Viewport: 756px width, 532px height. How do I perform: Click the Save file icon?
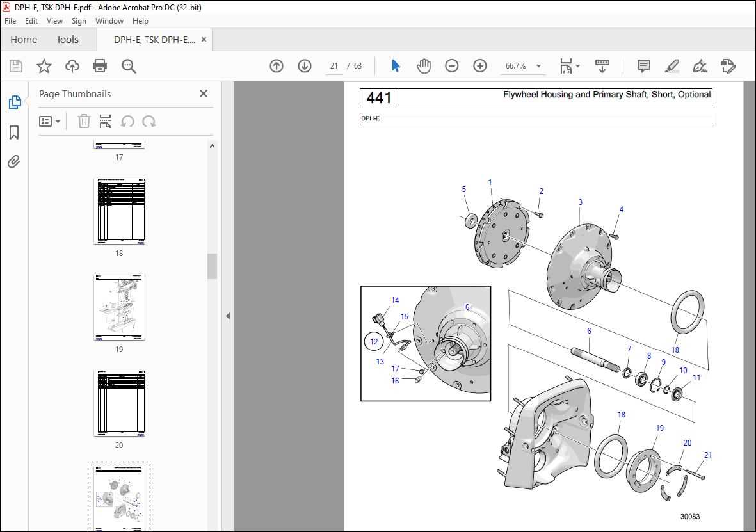click(x=16, y=66)
